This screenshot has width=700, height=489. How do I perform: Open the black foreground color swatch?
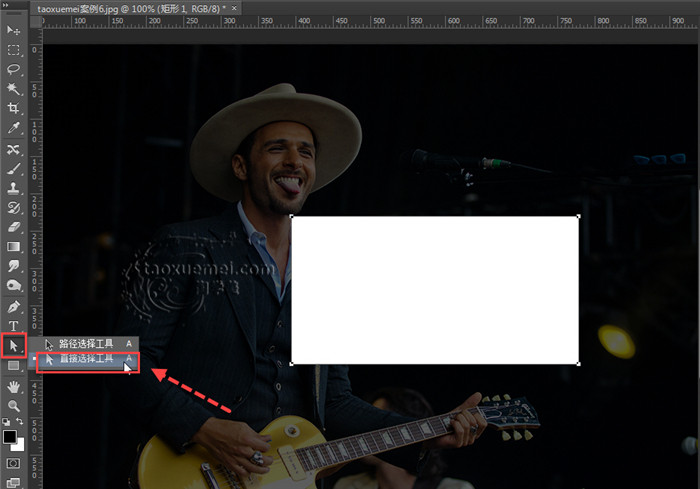tap(10, 437)
